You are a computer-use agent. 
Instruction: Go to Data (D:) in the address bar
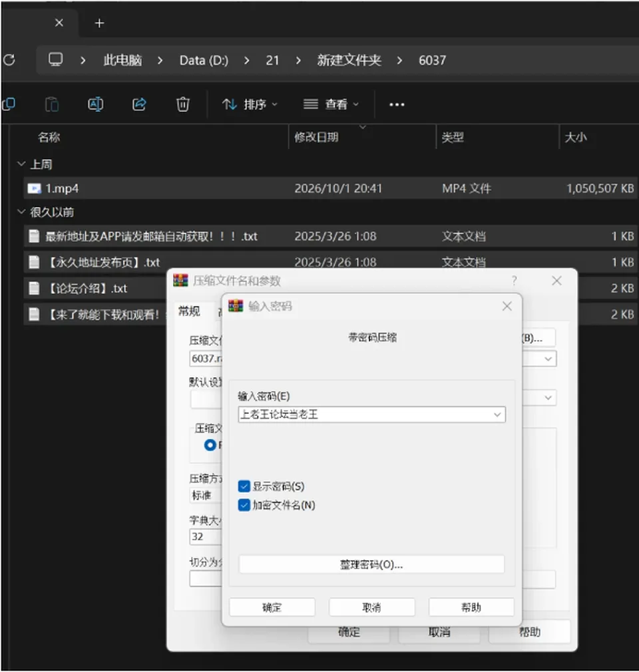[204, 60]
